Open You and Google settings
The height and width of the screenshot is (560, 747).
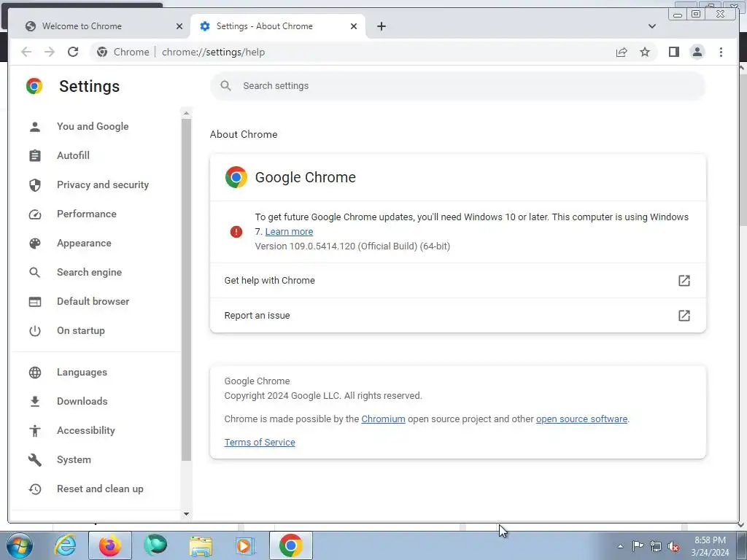[x=93, y=126]
